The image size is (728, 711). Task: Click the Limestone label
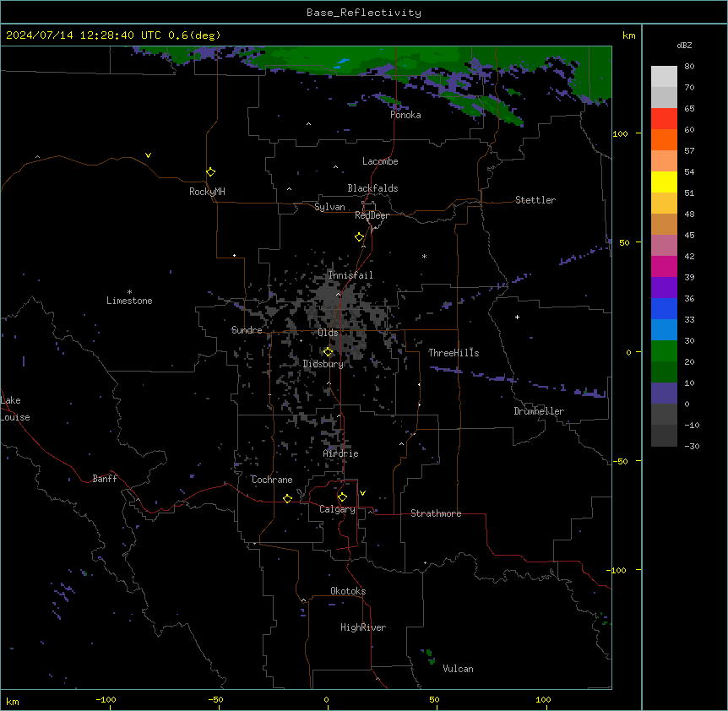click(129, 301)
